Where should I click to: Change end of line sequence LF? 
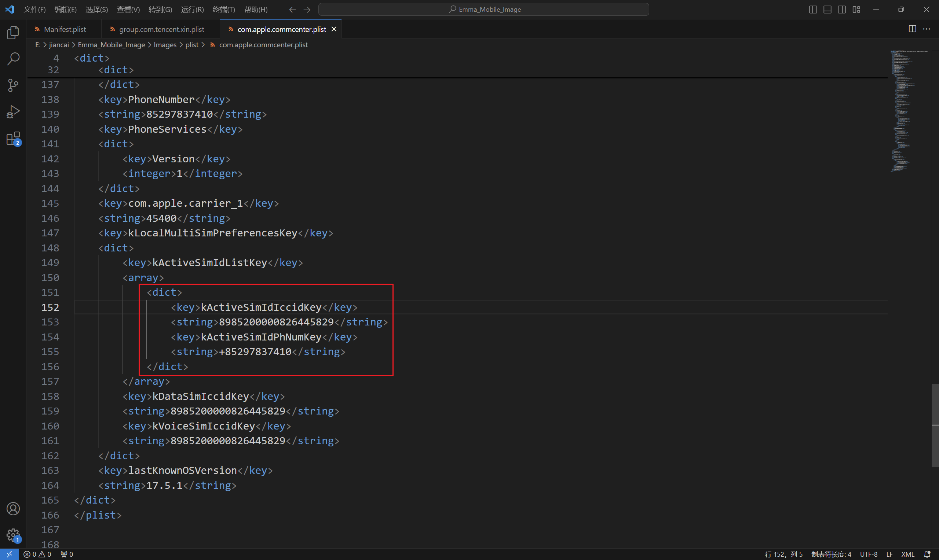[x=889, y=554]
